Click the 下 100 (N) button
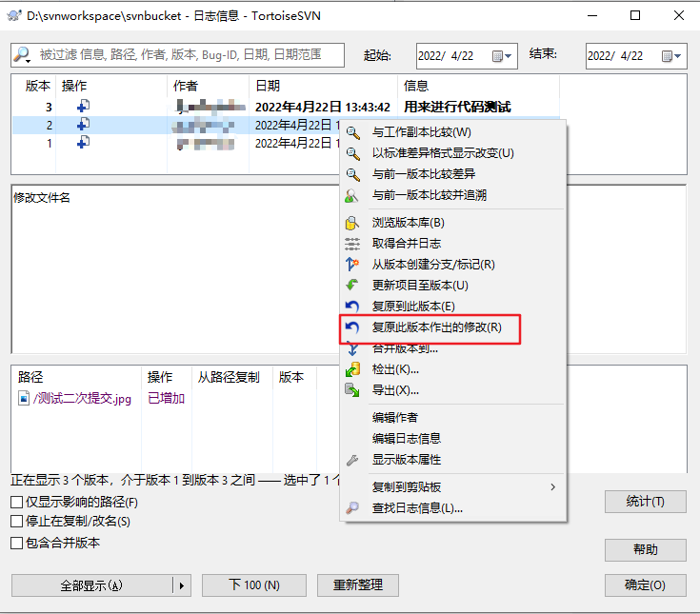Screen dimensions: 700x614 [254, 585]
